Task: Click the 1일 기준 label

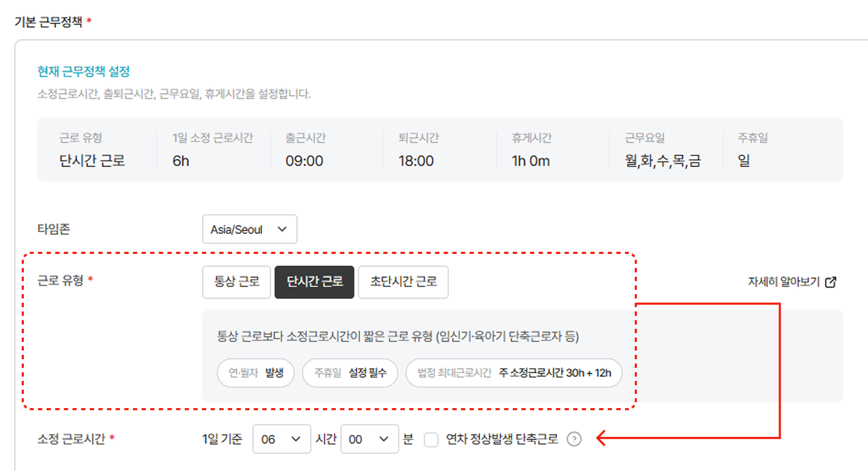Action: click(x=222, y=439)
